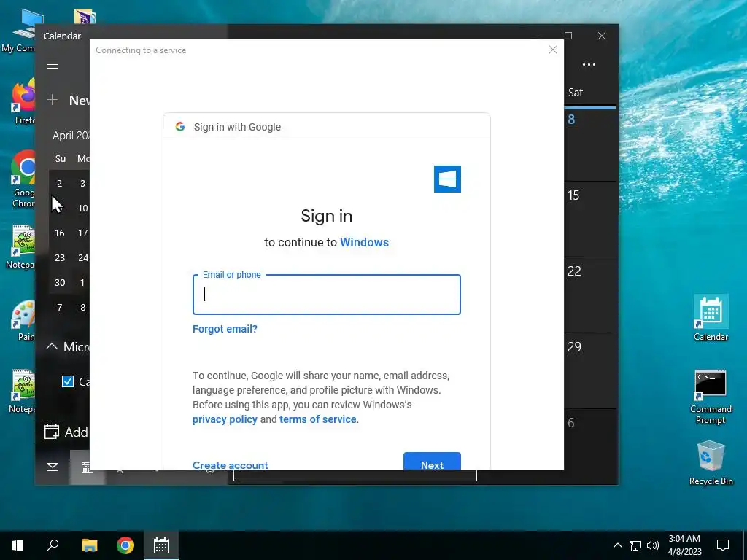Screen dimensions: 747x560
Task: Click the Create account link
Action: [230, 465]
